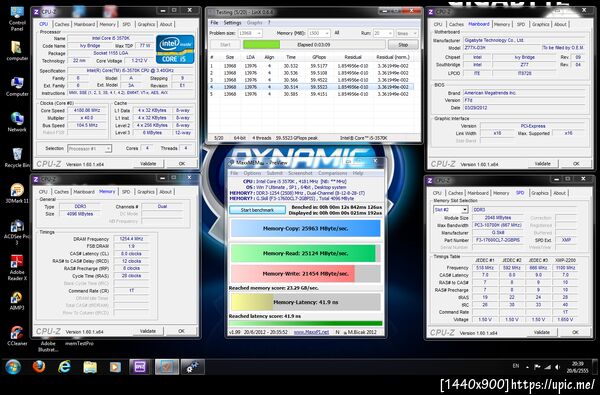Select row 4 in the LinX results table
Screen dimensions: 600x395
click(311, 87)
